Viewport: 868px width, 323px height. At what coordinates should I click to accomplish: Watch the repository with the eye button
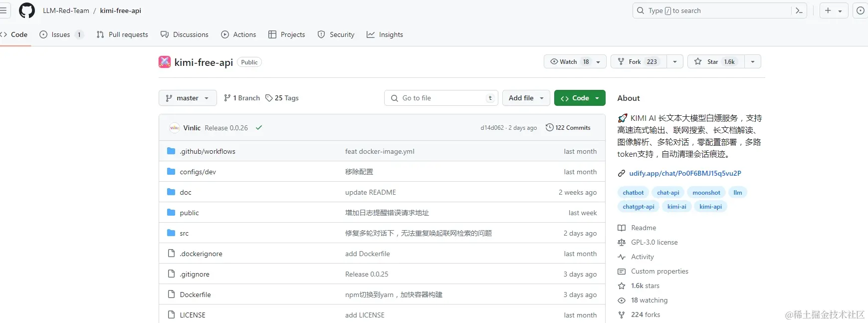[575, 61]
